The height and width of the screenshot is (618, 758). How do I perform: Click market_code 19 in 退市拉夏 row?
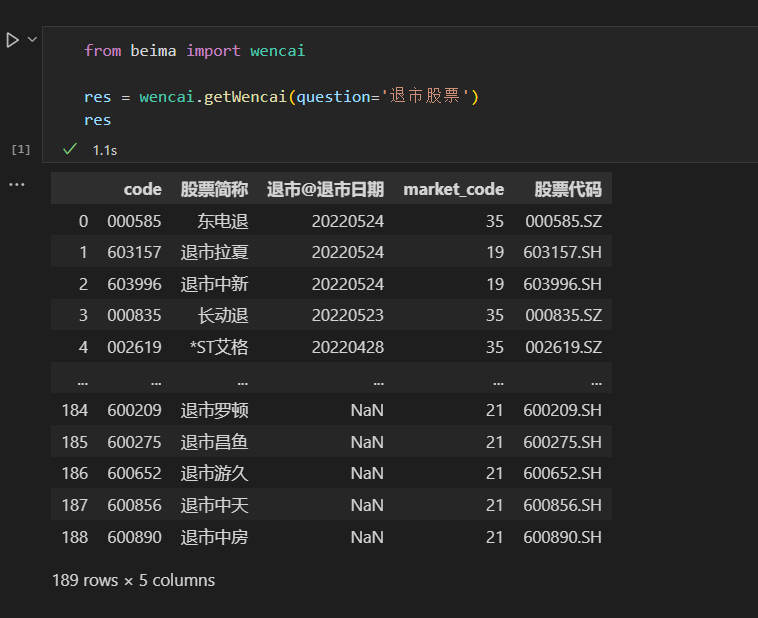coord(495,252)
